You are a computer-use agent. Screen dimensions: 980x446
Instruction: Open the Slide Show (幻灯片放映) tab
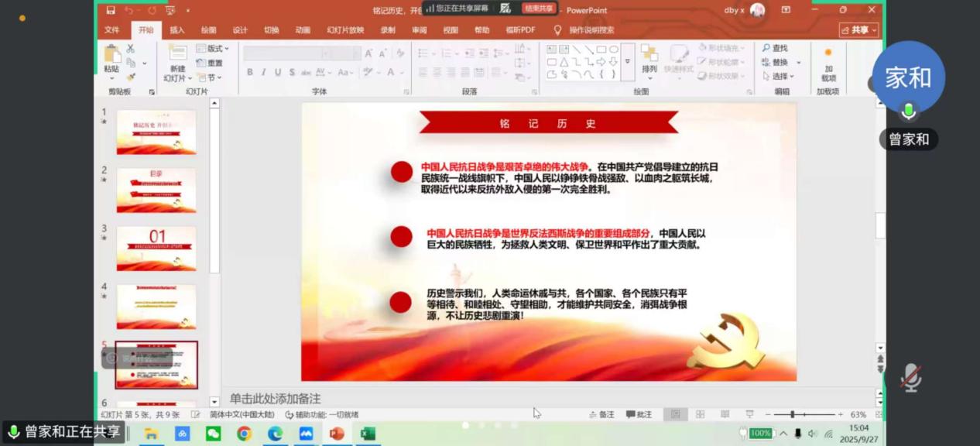(x=344, y=30)
